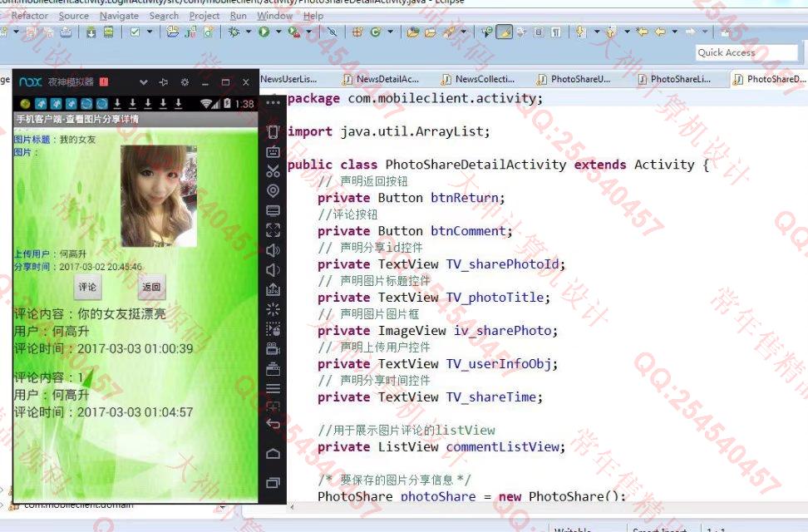Screen dimensions: 808x532
Task: Switch to PhotoShareLi... editor tab
Action: point(674,79)
